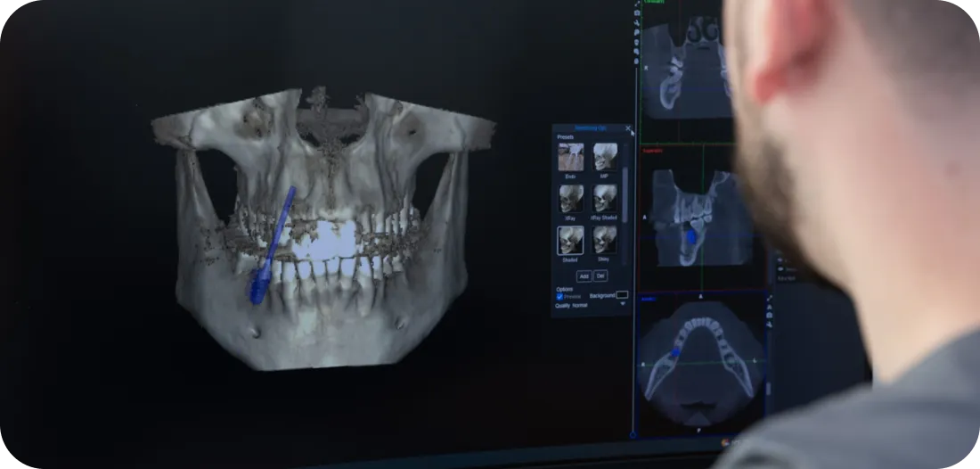This screenshot has width=980, height=469.
Task: Open the wrench settings icon in 3D view toolbar
Action: point(637,22)
